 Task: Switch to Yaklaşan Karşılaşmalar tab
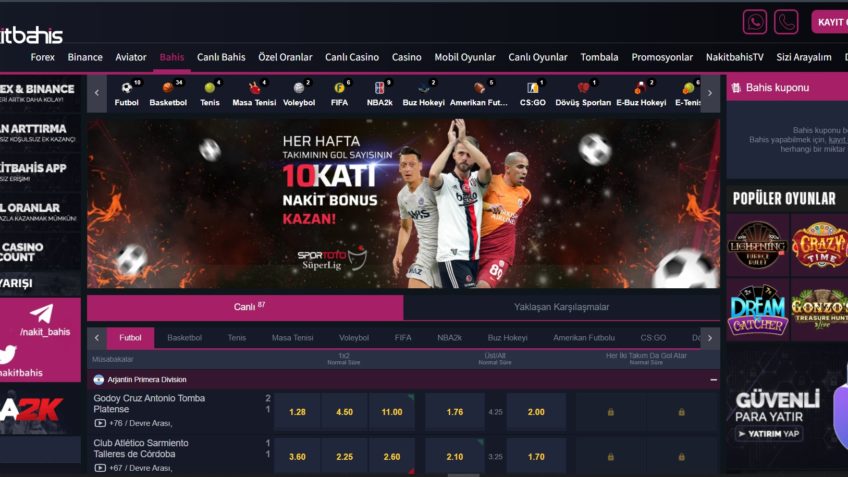click(x=561, y=307)
